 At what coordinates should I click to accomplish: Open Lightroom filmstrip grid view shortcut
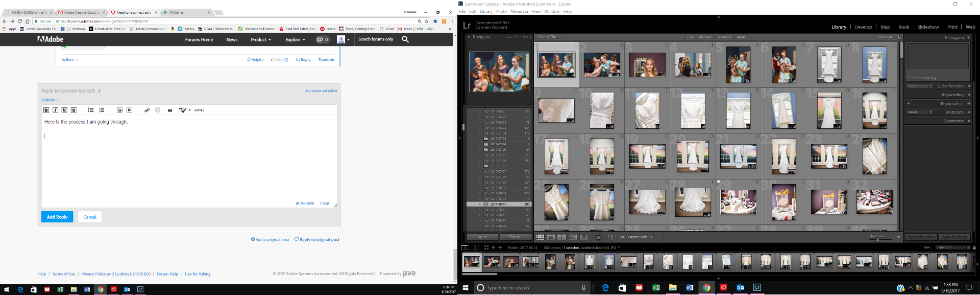coord(486,247)
